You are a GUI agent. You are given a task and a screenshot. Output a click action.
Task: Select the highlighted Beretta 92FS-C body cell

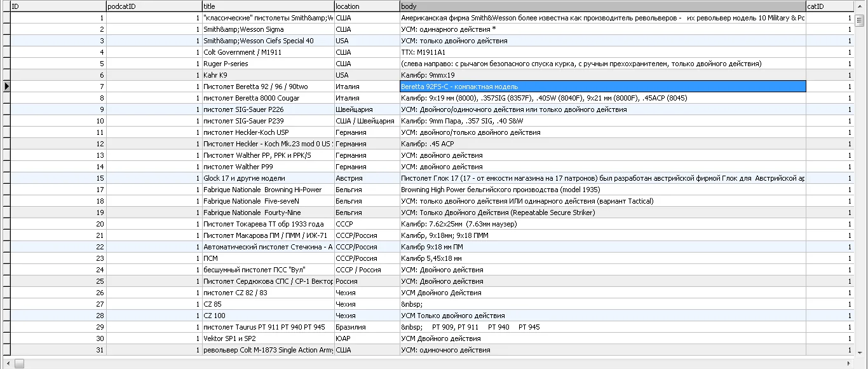[x=602, y=87]
